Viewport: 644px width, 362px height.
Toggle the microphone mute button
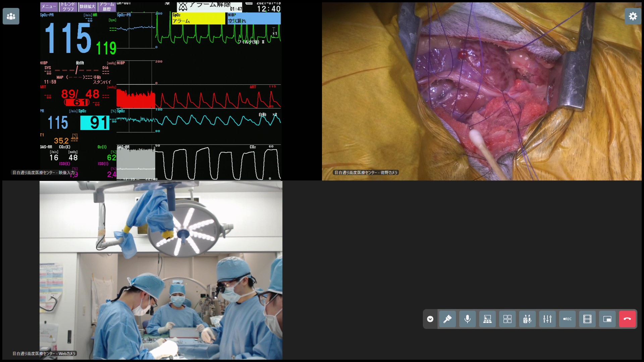pos(467,319)
